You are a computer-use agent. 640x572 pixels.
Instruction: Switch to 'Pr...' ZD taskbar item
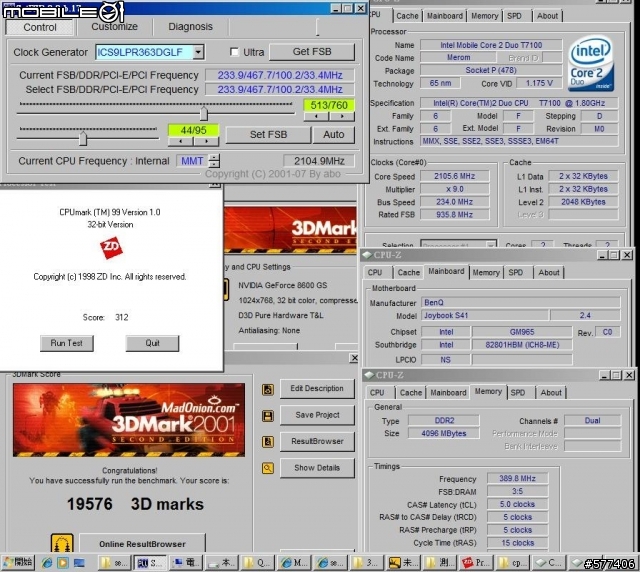click(477, 563)
